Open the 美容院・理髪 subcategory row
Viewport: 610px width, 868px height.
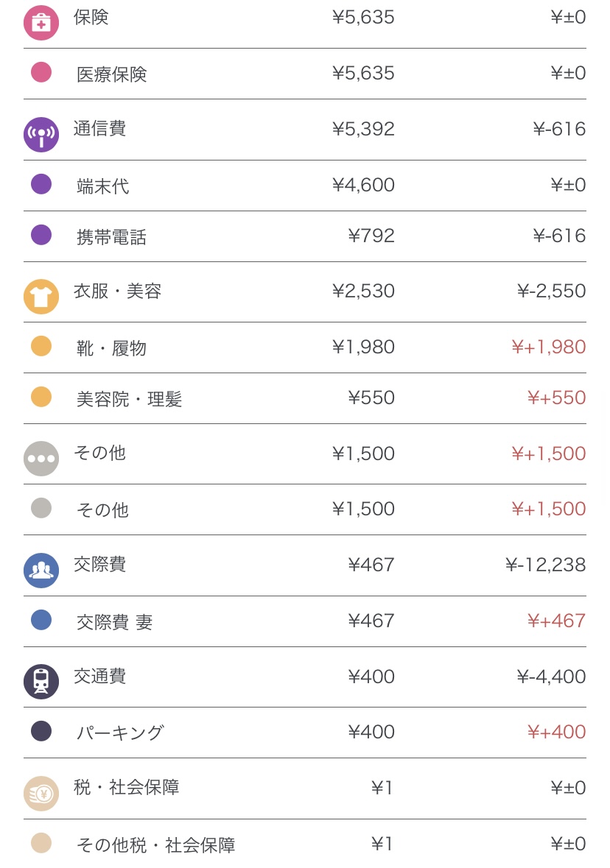click(x=129, y=399)
